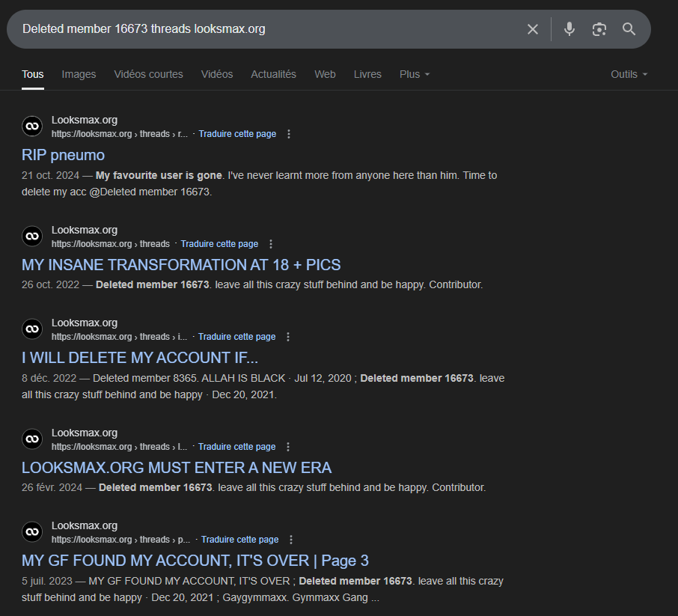Click the URL breadcrumb under RIP pneumo's site name
Screen dimensions: 678x616
tap(120, 134)
